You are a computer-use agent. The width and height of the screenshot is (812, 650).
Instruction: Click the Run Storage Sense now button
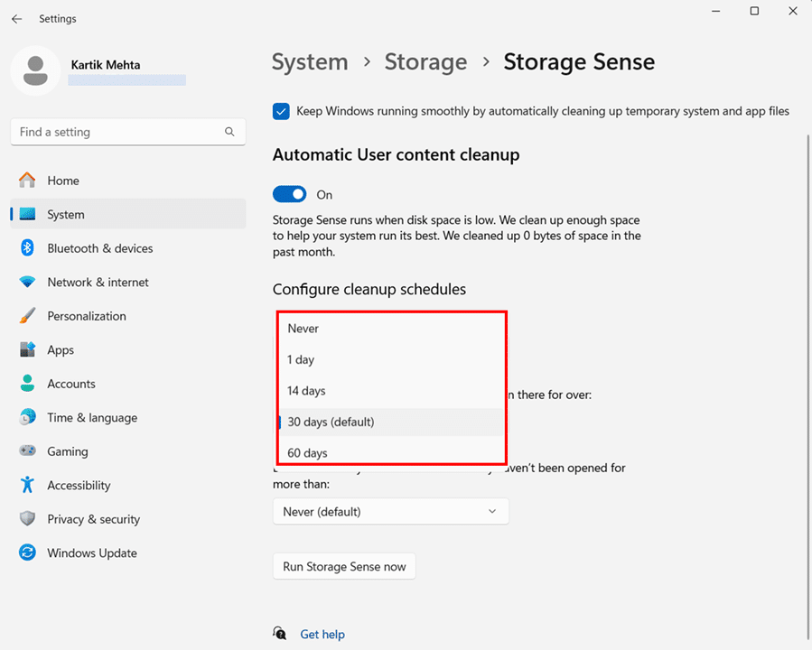click(344, 566)
